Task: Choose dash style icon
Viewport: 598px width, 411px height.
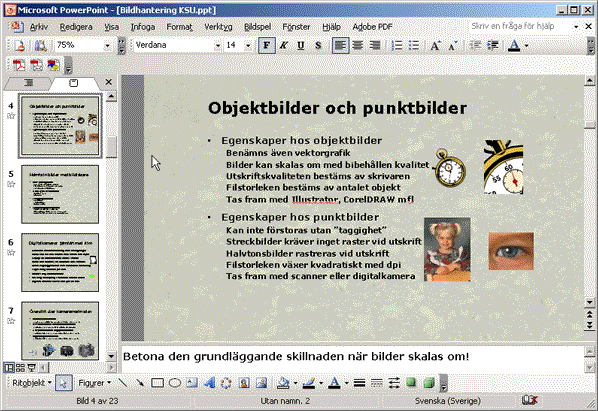Action: pos(377,383)
